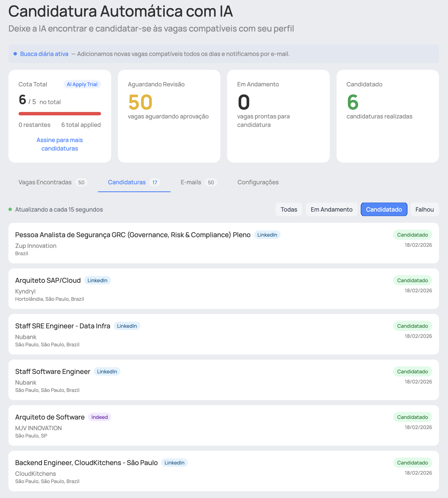Show Todas applications filter
Screen dimensions: 448x498
289,209
